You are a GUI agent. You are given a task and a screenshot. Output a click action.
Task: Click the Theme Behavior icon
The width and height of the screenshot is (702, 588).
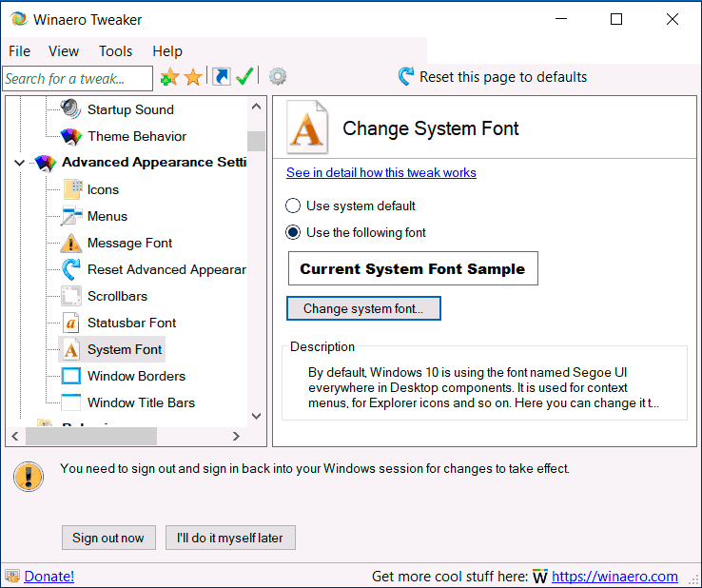(71, 136)
